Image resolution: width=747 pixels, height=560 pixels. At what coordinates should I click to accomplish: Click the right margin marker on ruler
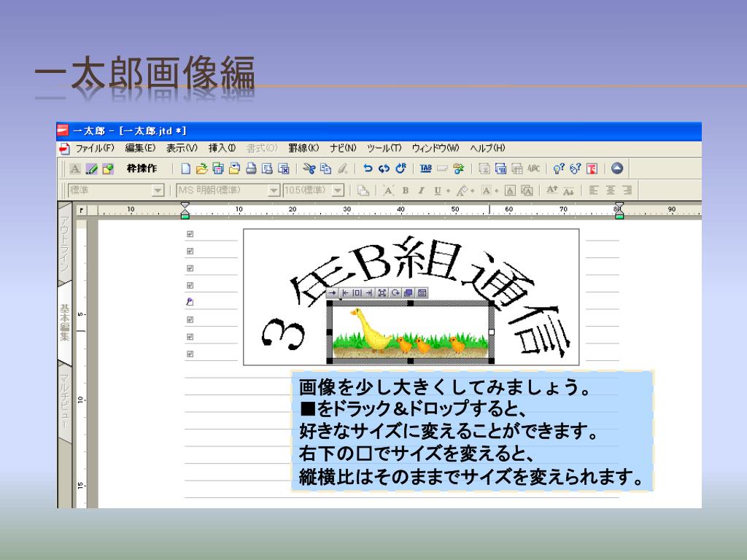619,210
